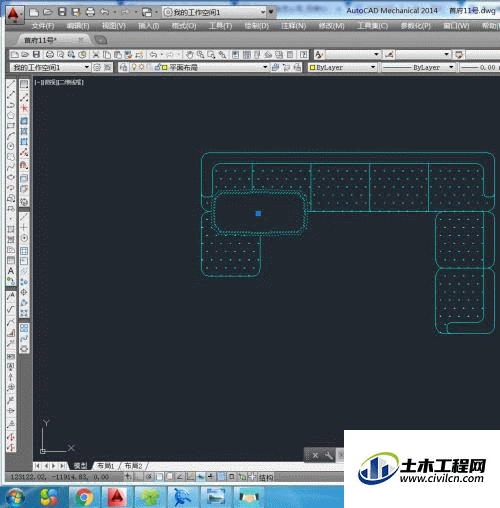
Task: Toggle the square outline status bar button
Action: pyautogui.click(x=232, y=477)
